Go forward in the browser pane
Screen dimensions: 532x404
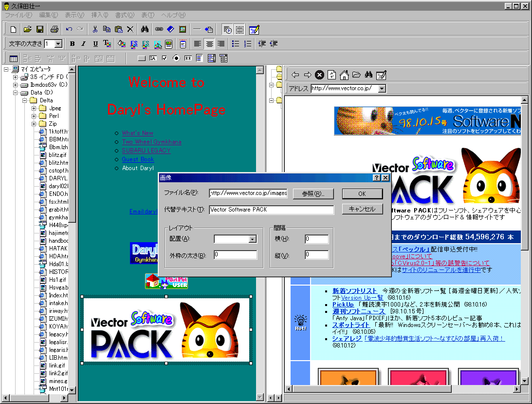point(308,75)
